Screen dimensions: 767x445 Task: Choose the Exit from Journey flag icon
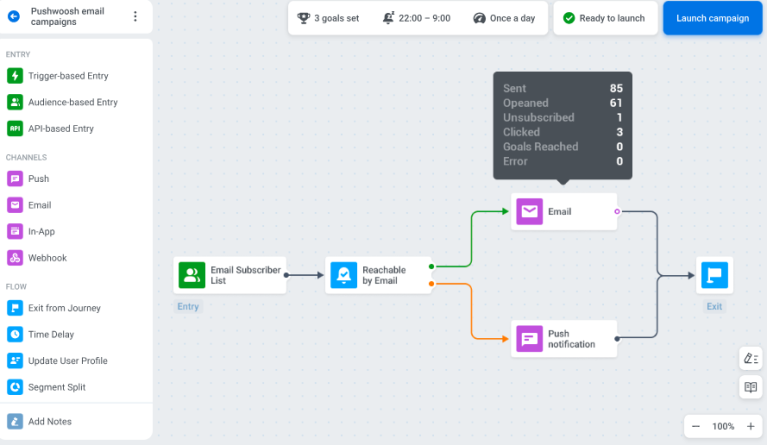click(15, 308)
